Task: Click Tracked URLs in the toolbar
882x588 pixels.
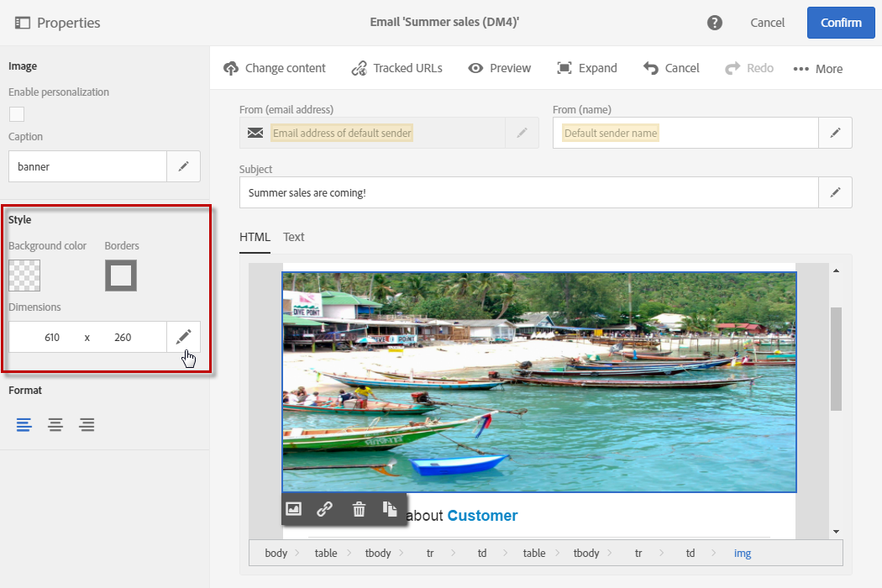Action: 396,68
